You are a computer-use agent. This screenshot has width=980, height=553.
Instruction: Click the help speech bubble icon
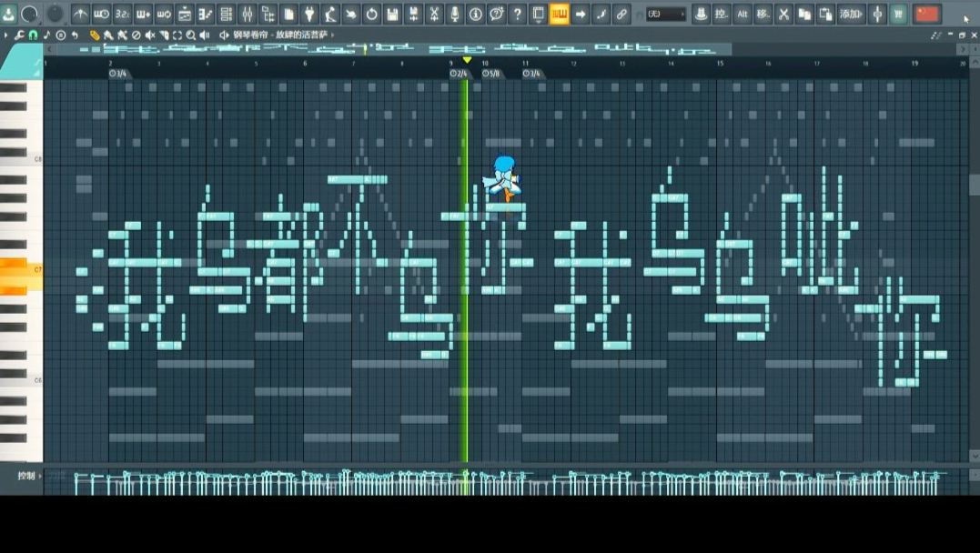(x=497, y=14)
